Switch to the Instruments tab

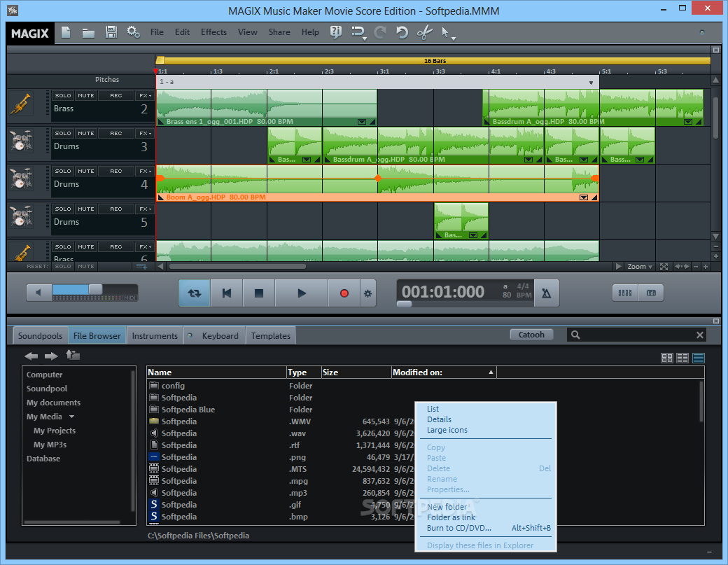pyautogui.click(x=155, y=335)
